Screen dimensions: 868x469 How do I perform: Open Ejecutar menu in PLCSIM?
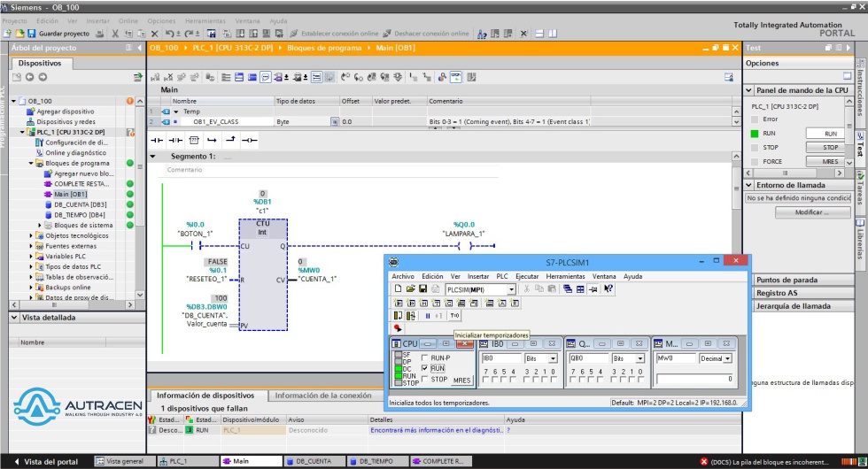[526, 276]
